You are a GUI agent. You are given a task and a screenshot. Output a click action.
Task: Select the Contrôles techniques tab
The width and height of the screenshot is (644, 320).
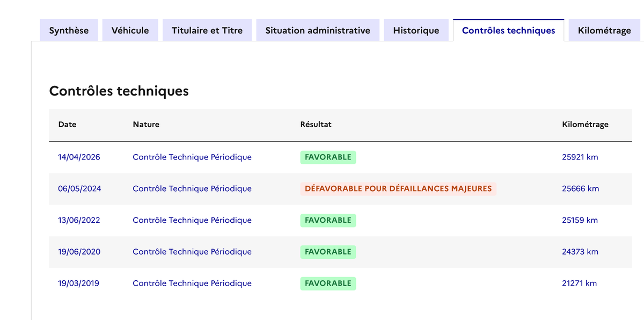[508, 31]
